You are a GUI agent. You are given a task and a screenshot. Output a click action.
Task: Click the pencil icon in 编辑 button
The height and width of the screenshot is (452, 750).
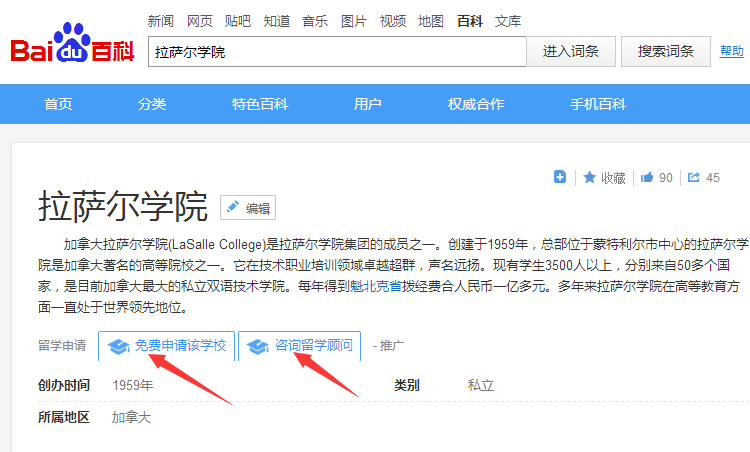click(233, 207)
